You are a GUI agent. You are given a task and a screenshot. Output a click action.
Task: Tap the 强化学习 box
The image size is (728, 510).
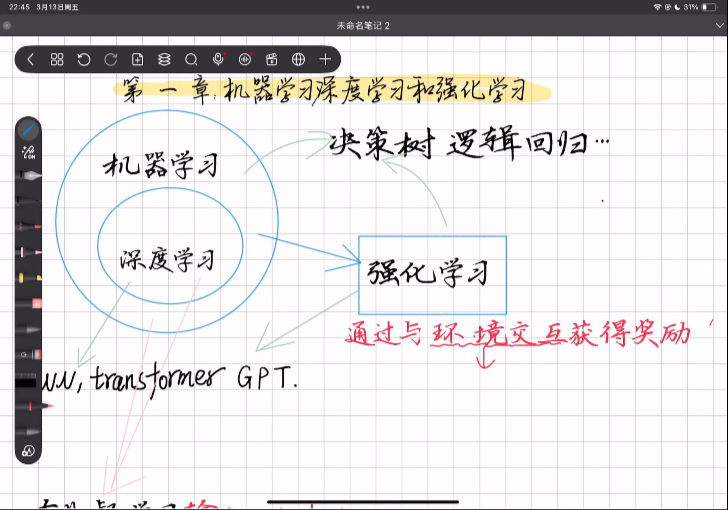click(432, 275)
